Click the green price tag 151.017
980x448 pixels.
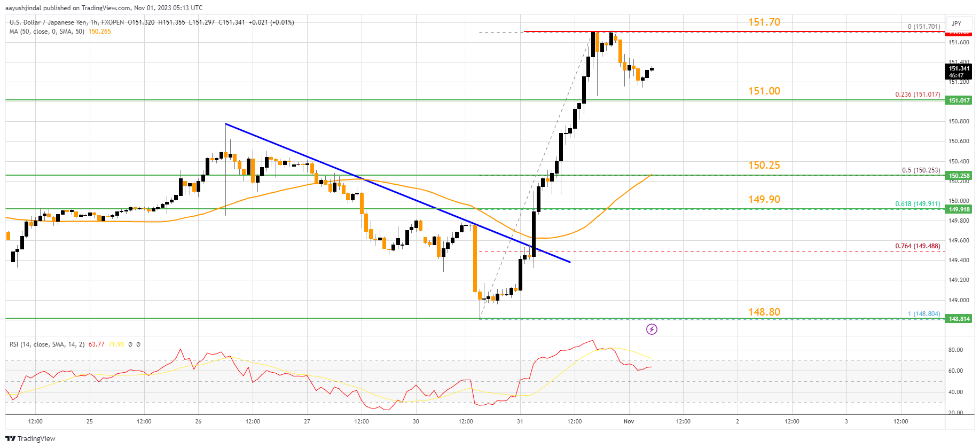(x=959, y=100)
